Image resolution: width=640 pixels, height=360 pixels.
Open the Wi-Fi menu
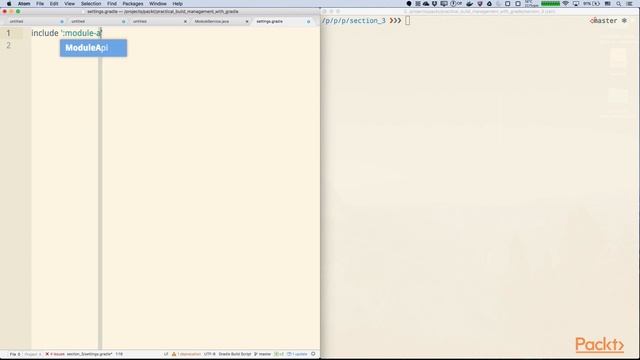coord(565,4)
